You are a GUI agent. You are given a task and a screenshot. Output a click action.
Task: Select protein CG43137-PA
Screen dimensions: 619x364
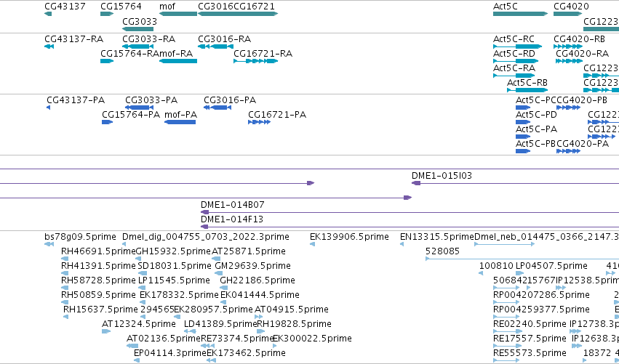click(48, 108)
